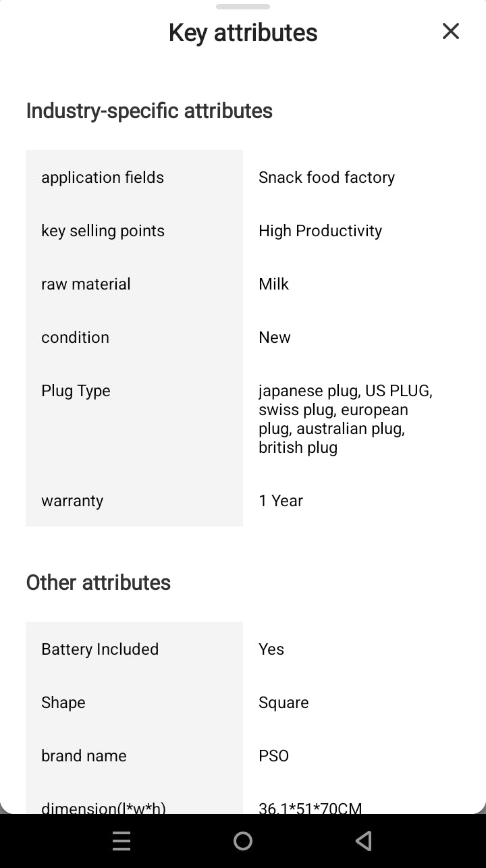Select the Milk value text
The image size is (486, 868).
pos(273,284)
